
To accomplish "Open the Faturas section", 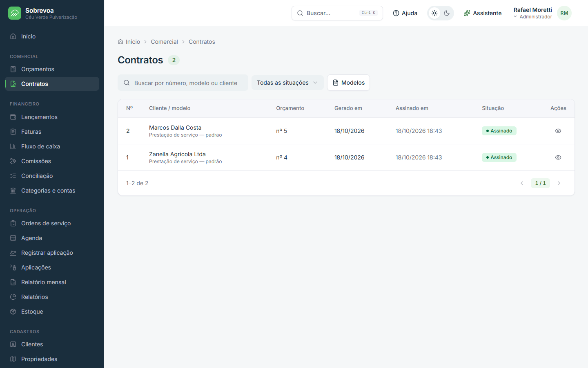I will pyautogui.click(x=52, y=132).
